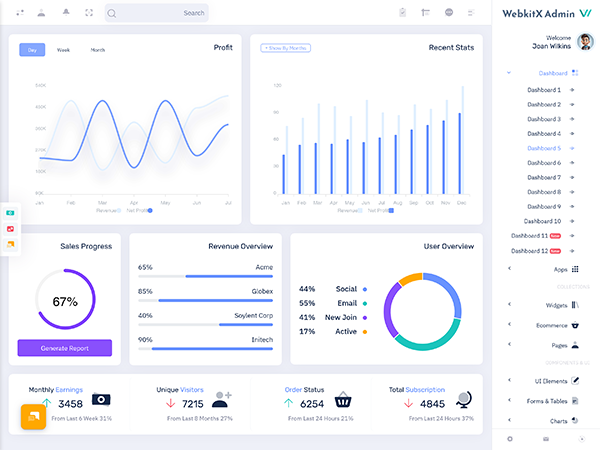The height and width of the screenshot is (450, 600).
Task: Expand the Apps sidebar section
Action: click(x=547, y=269)
